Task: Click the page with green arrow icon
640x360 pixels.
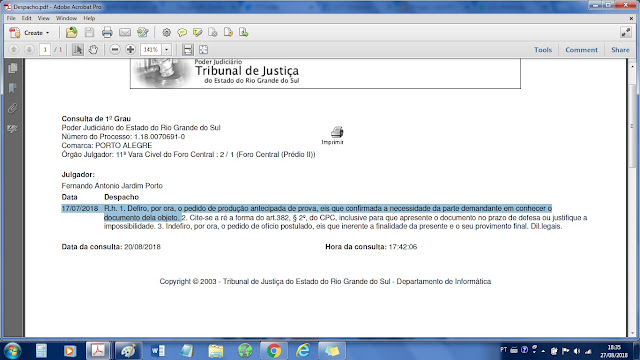Action: 244,33
